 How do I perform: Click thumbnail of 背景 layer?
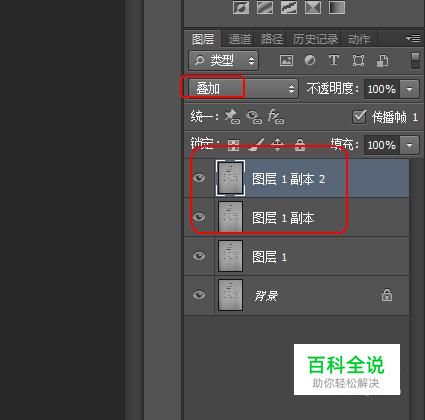pyautogui.click(x=230, y=295)
